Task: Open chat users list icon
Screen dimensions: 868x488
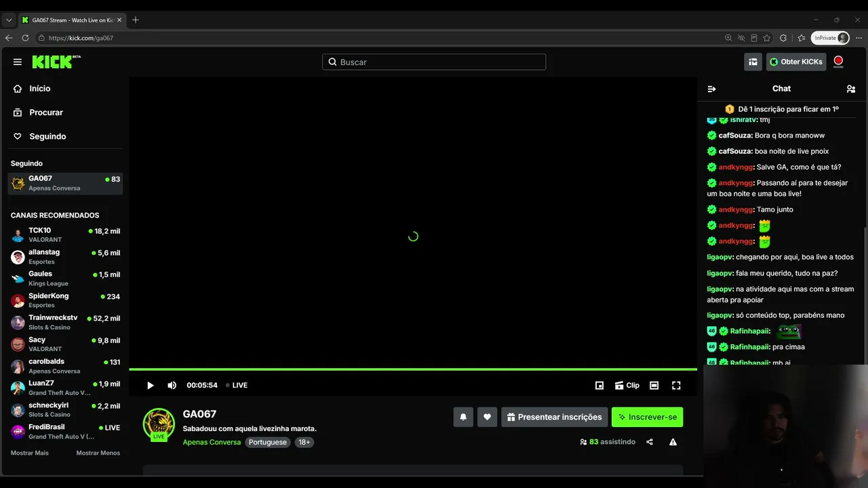Action: tap(851, 89)
